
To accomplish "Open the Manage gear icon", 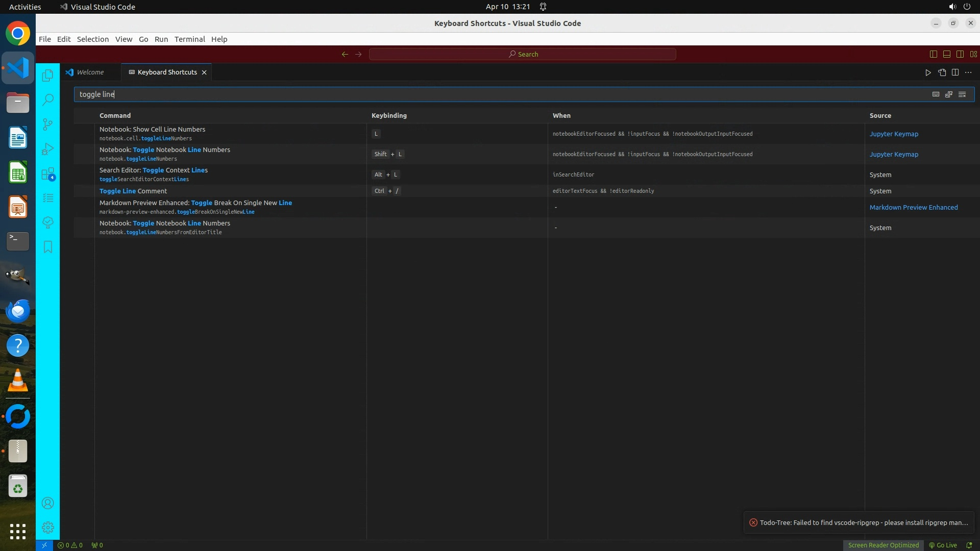I will [x=47, y=528].
